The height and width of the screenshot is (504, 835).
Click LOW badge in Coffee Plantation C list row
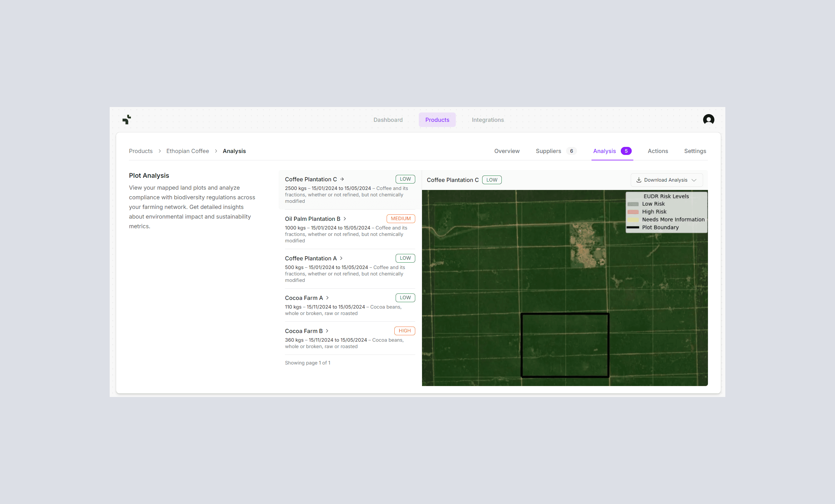[x=405, y=179]
